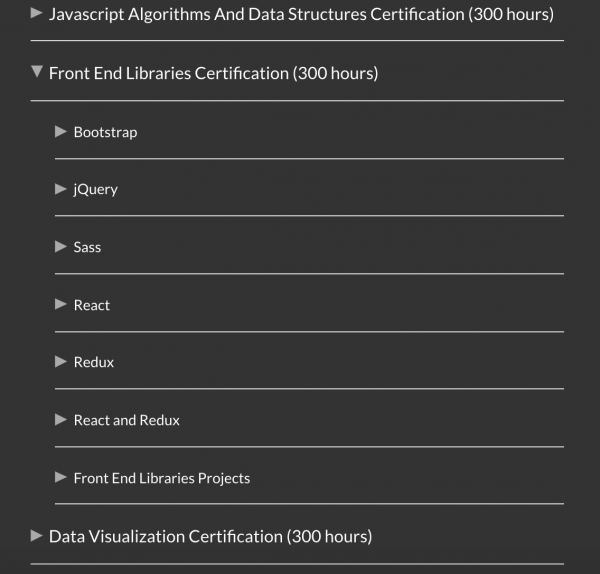Click Front End Libraries Certification title
This screenshot has width=600, height=574.
(x=213, y=73)
